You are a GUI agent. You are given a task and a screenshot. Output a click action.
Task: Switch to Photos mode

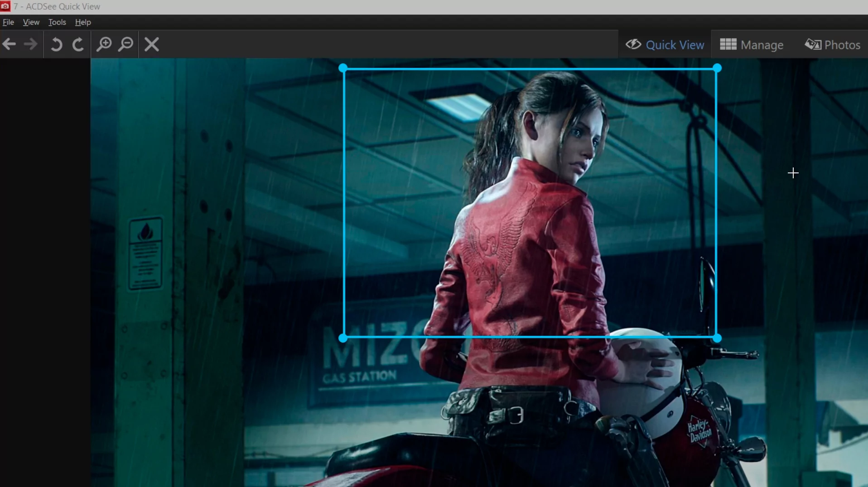pyautogui.click(x=832, y=44)
